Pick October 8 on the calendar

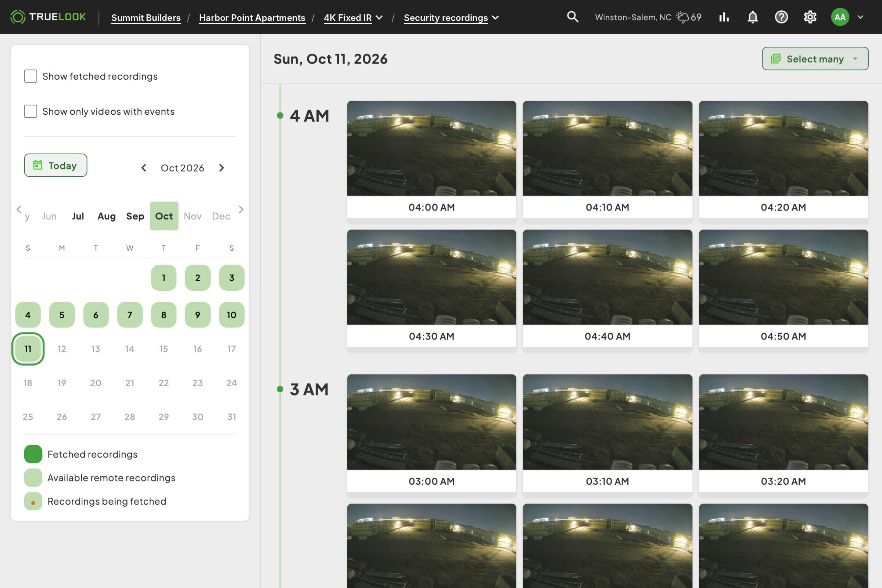[x=164, y=315]
